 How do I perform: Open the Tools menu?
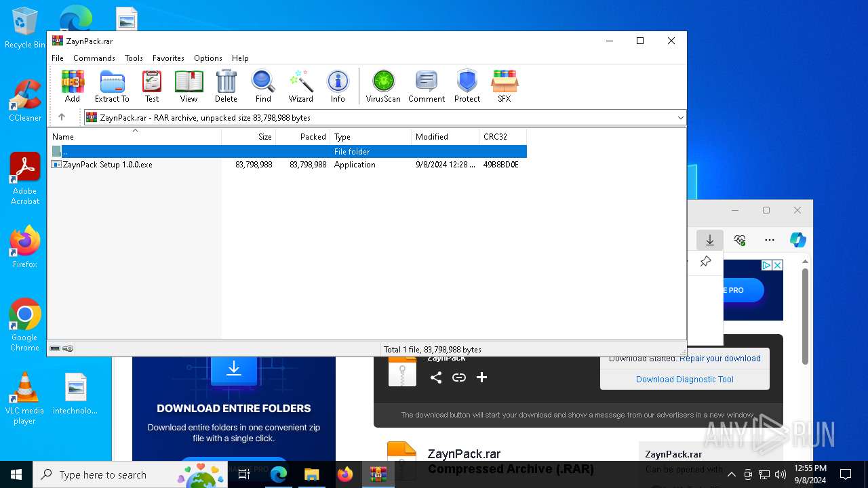coord(134,58)
